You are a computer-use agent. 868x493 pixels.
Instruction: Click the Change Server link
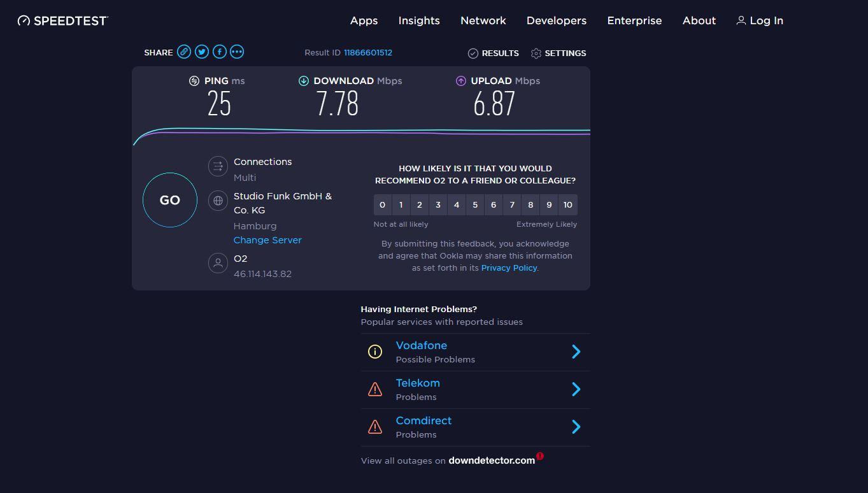[267, 240]
